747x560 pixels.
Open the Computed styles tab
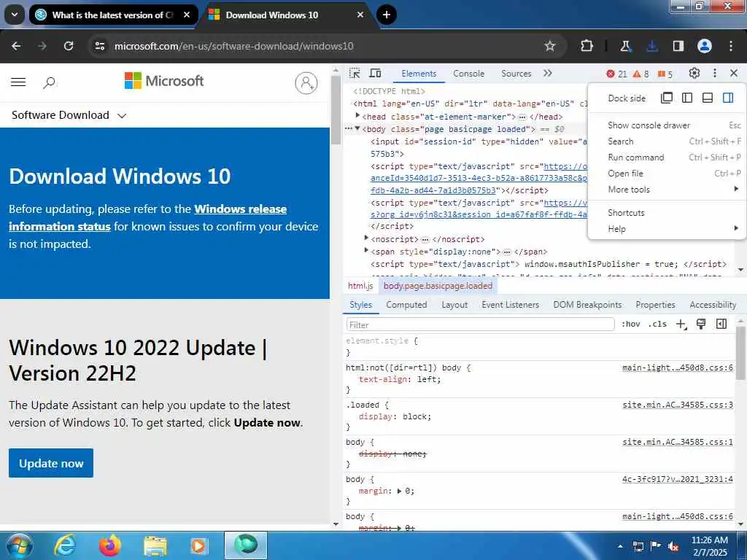[406, 305]
